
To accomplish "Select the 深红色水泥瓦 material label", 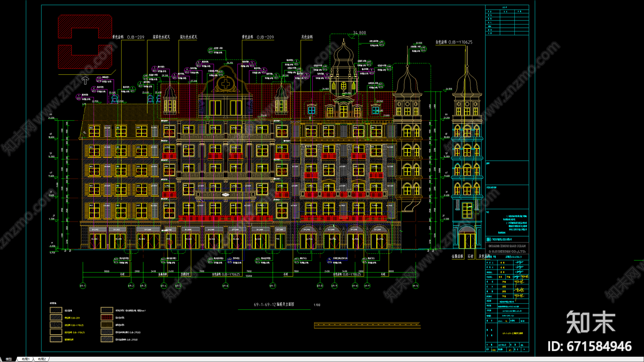I will click(188, 37).
